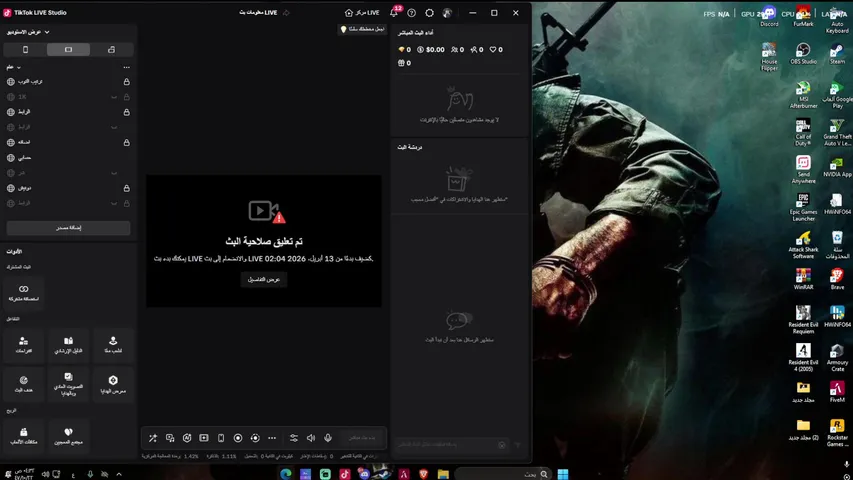The width and height of the screenshot is (853, 480).
Task: Open TikTok app from the taskbar
Action: tap(345, 474)
